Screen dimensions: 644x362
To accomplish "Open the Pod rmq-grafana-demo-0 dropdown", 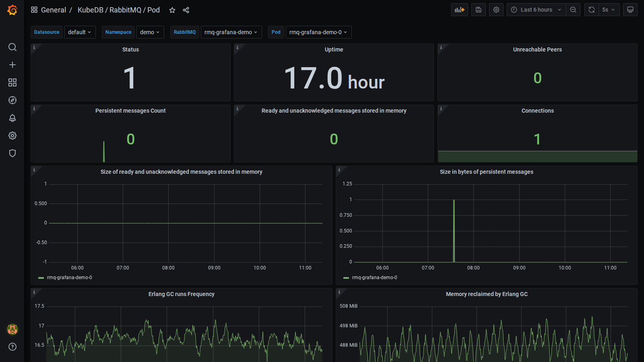I will [318, 32].
